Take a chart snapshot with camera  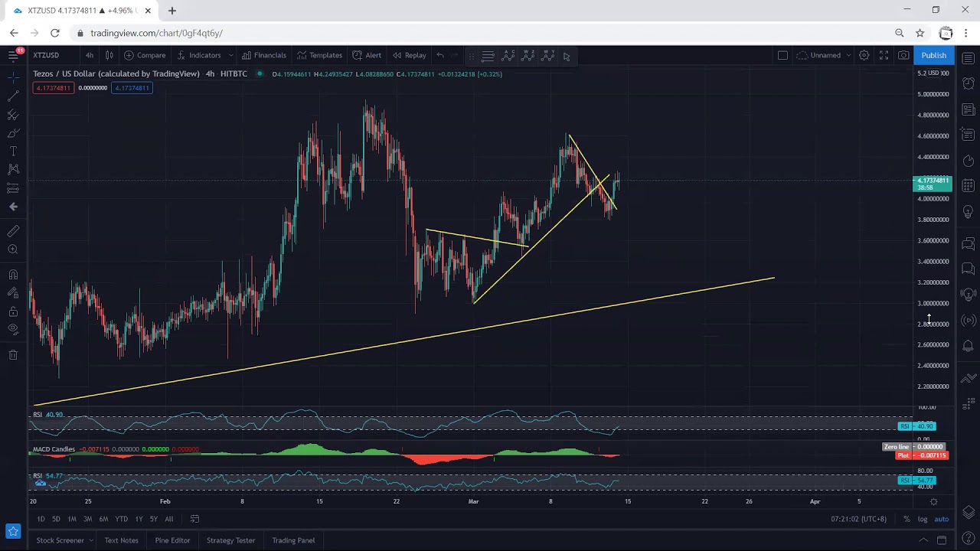point(904,55)
